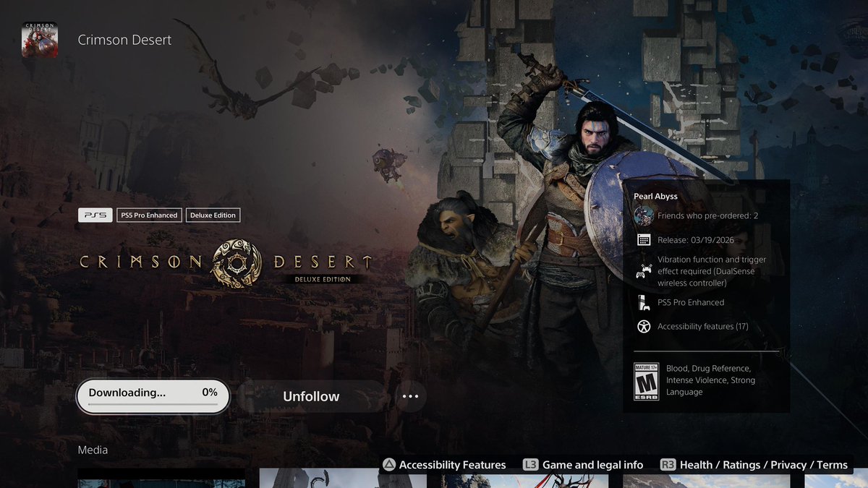Click the Media section heading
Image resolution: width=868 pixels, height=488 pixels.
(x=93, y=450)
